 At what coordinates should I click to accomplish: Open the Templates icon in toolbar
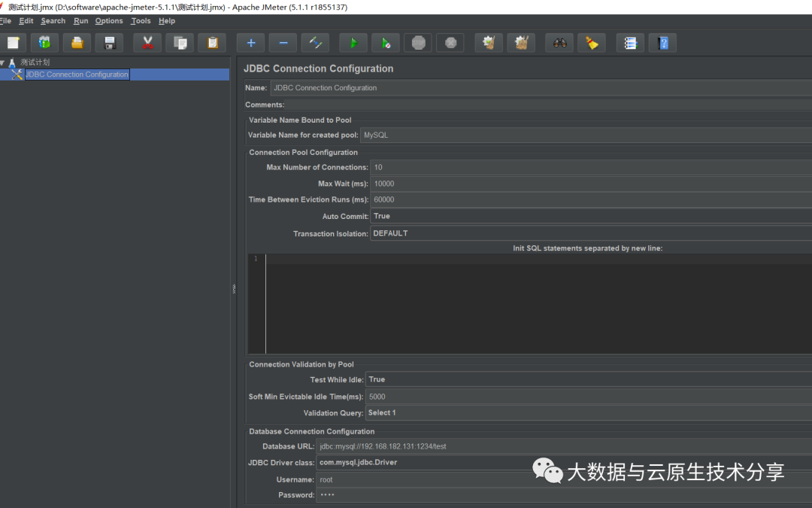44,43
